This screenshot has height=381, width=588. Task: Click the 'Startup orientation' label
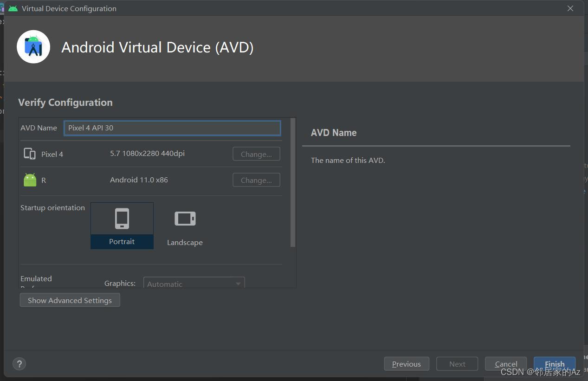point(52,208)
